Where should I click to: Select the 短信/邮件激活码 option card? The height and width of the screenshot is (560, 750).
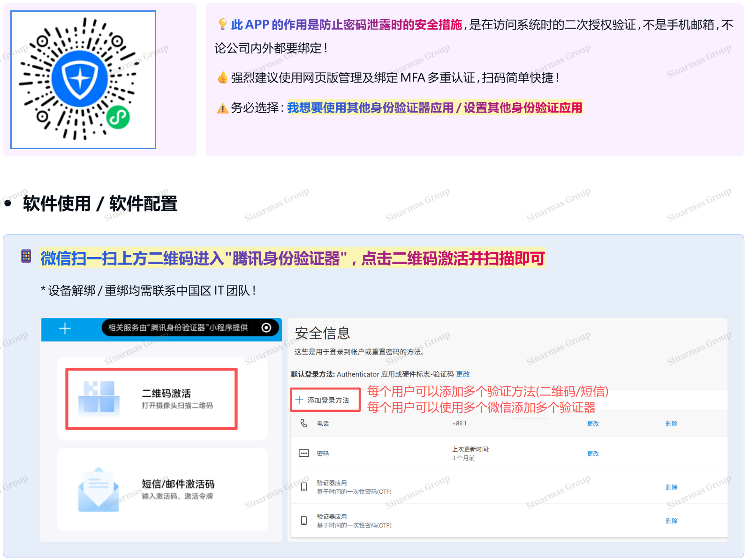(162, 489)
